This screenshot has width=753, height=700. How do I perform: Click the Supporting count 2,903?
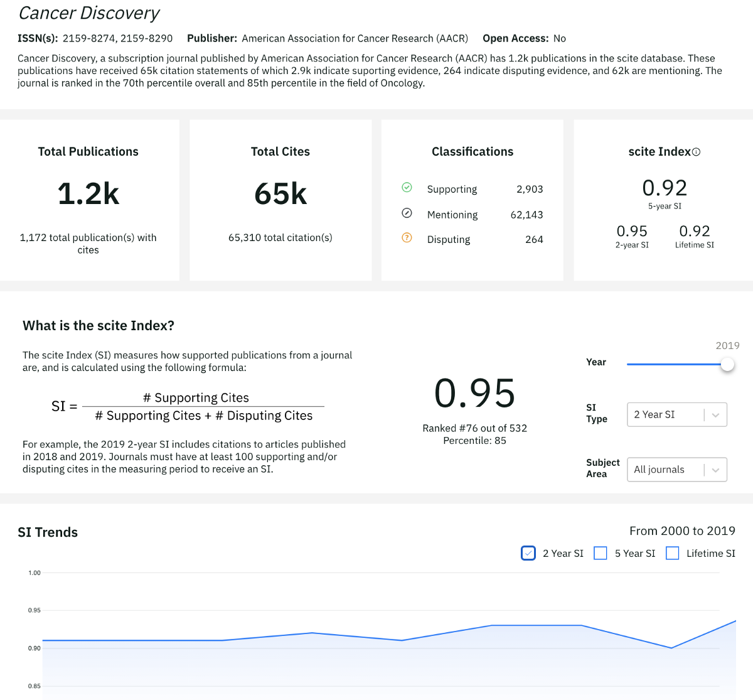pos(530,189)
